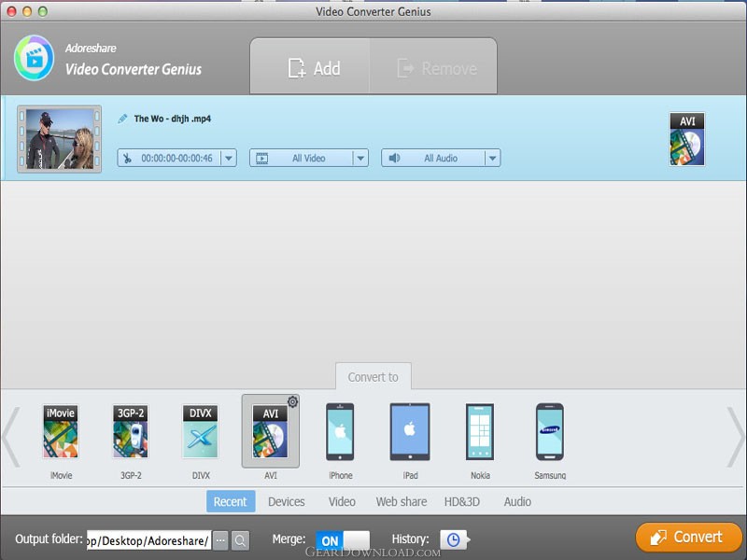Choose the Samsung device preset
This screenshot has height=560, width=747.
coord(550,432)
